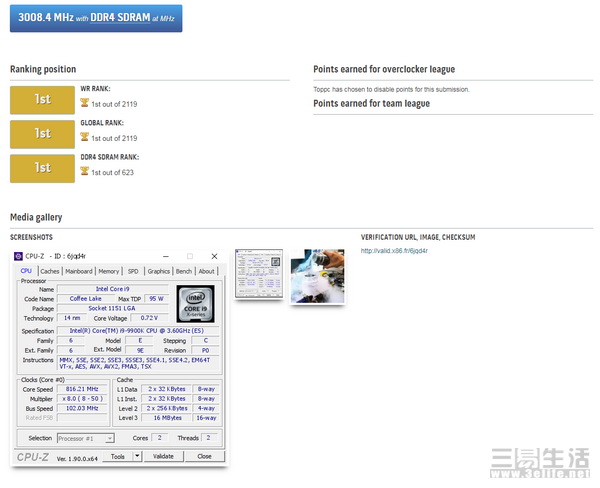Open the second CPU-Z screenshot thumbnail
The image size is (600, 488).
[259, 274]
